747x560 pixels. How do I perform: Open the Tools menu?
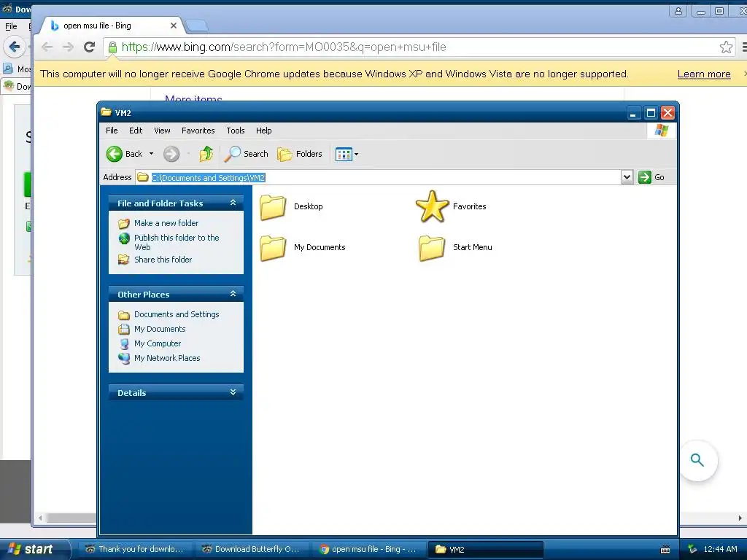pos(236,131)
